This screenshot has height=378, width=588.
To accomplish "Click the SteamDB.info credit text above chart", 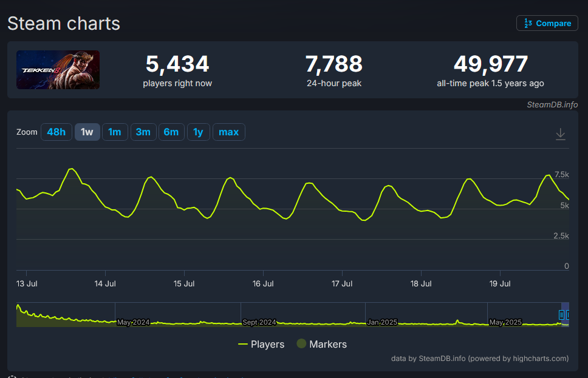I will 552,104.
